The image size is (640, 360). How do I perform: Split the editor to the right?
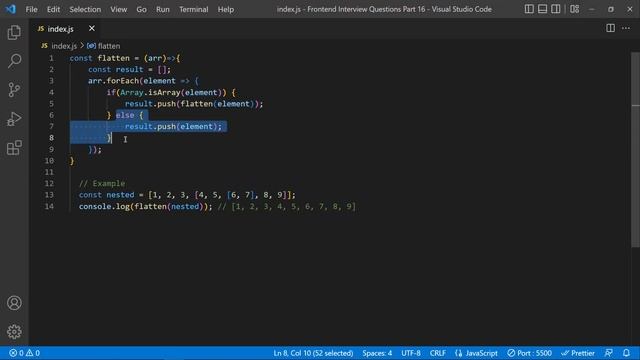coord(611,28)
